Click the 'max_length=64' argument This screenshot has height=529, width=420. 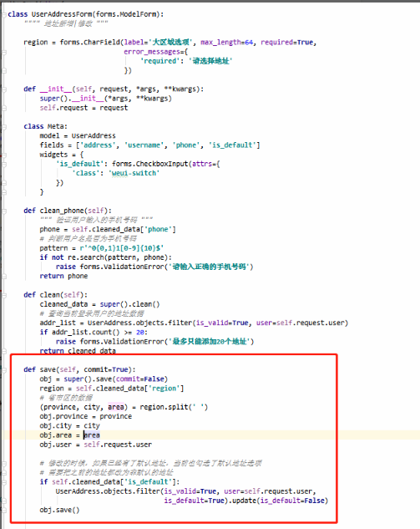coord(226,42)
